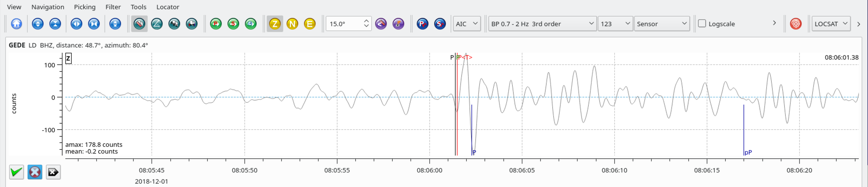868x187 pixels.
Task: Click the green align-on-P-arrival icon
Action: pos(216,24)
